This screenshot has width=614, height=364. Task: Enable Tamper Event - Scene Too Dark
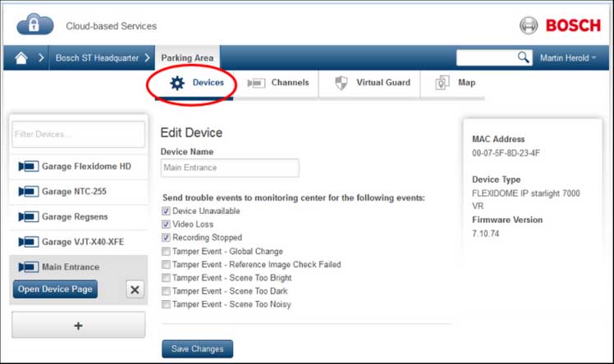pos(167,291)
